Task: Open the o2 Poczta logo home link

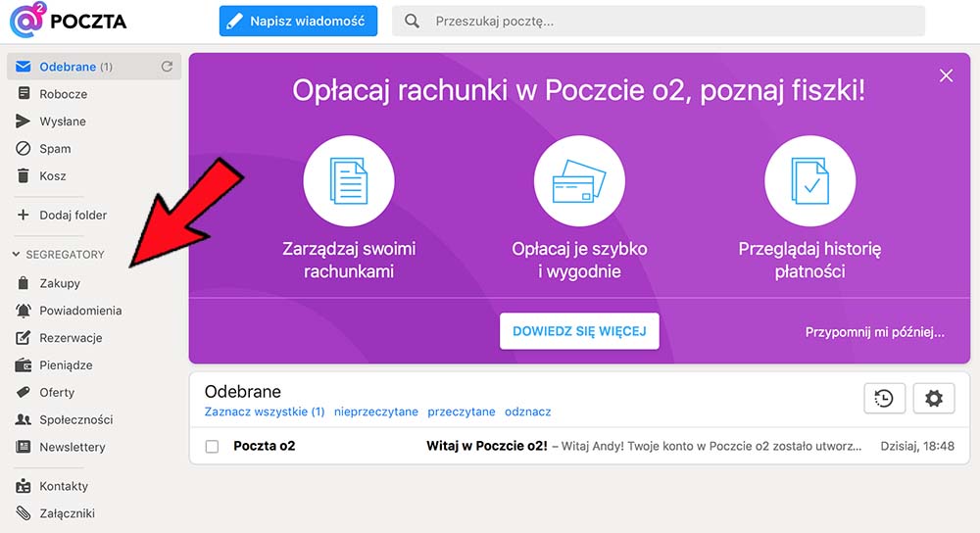Action: click(69, 20)
